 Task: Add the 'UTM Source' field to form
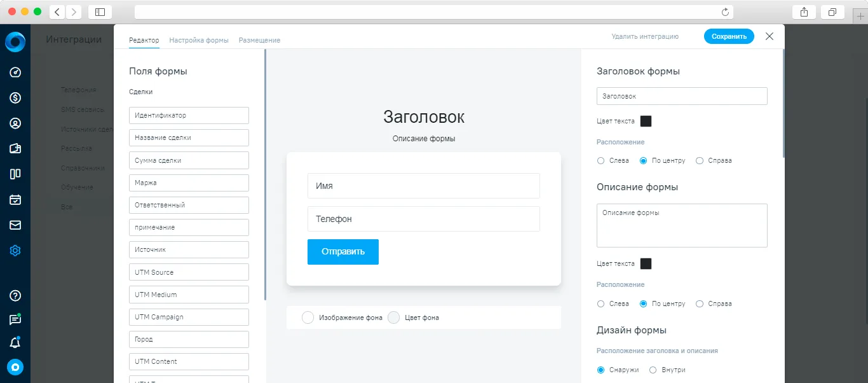pos(189,272)
